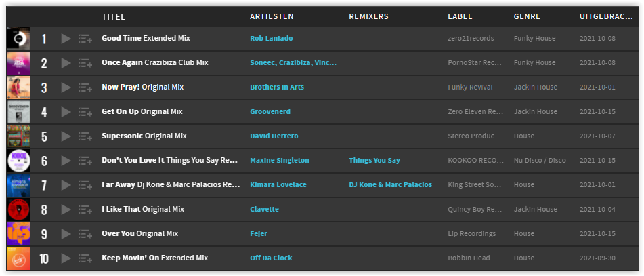Add Don't You Love It to queue
The height and width of the screenshot is (276, 644).
(85, 161)
